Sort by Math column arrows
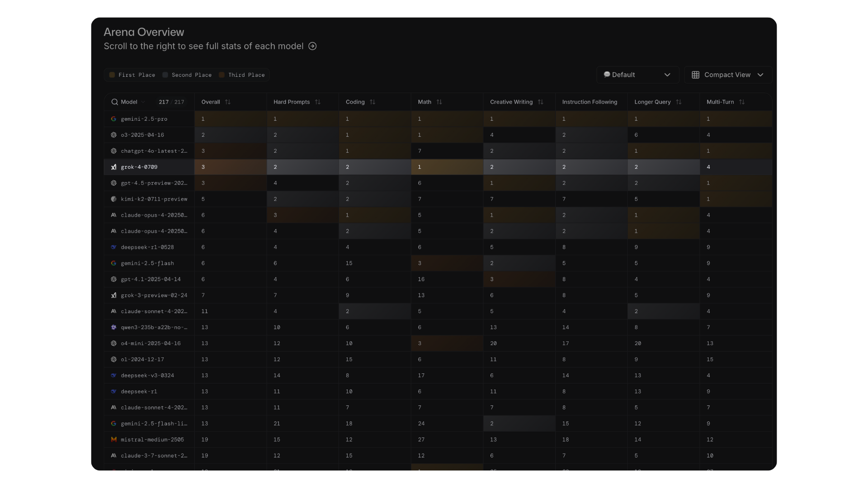868x488 pixels. click(x=439, y=102)
